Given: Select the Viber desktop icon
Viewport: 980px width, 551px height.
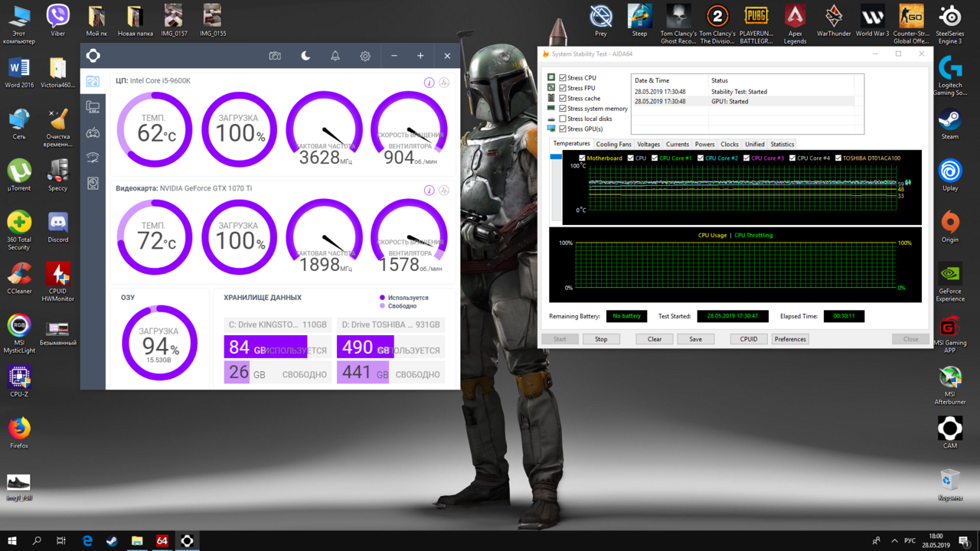Looking at the screenshot, I should click(58, 21).
